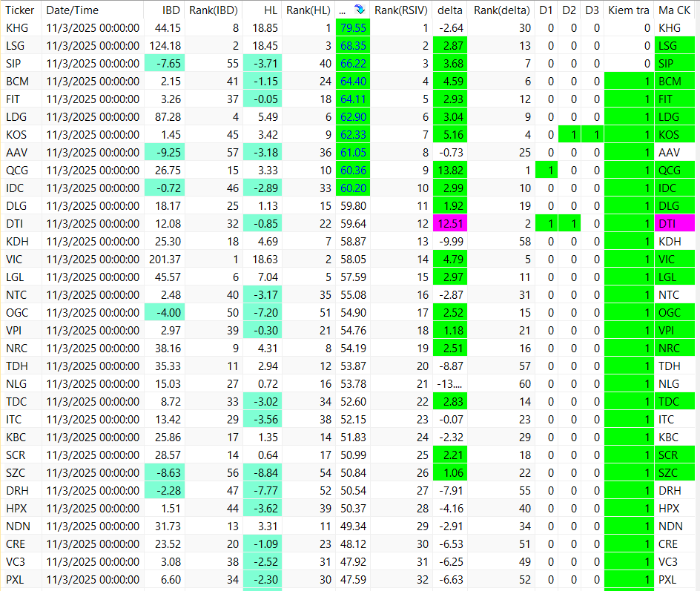Click the NDN cell in Ma CK column
Image resolution: width=700 pixels, height=591 pixels.
pyautogui.click(x=675, y=526)
